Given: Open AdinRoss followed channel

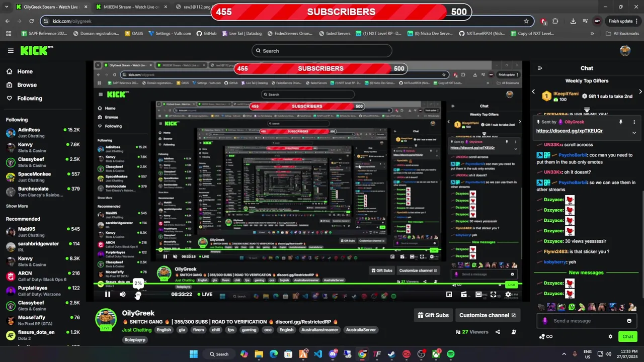Looking at the screenshot, I should [x=43, y=133].
